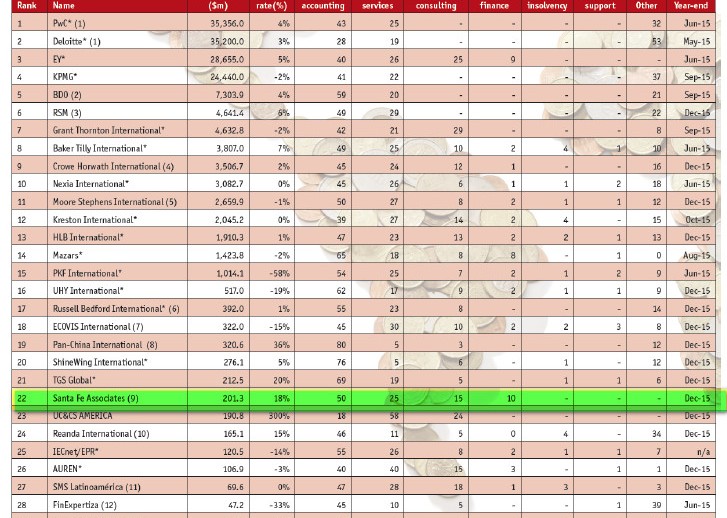
Task: Select the revenue value '392.0'
Action: click(x=233, y=308)
